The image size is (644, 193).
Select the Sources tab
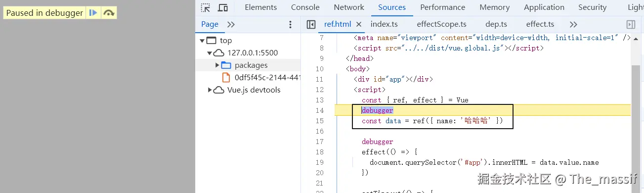392,7
